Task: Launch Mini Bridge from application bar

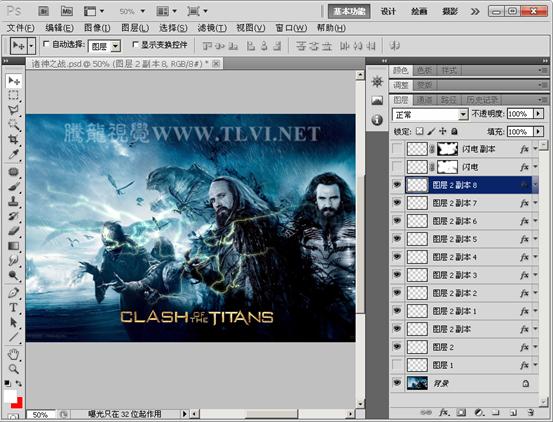Action: (67, 11)
